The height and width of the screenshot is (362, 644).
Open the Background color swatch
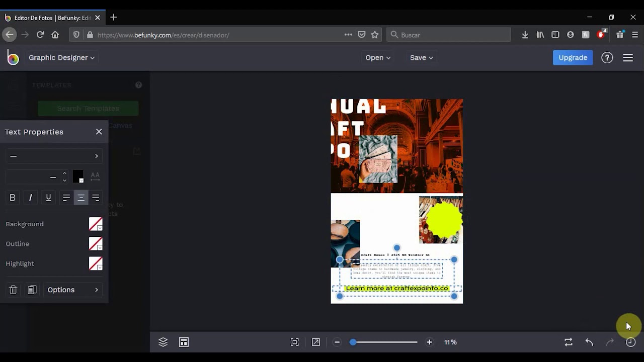tap(96, 224)
